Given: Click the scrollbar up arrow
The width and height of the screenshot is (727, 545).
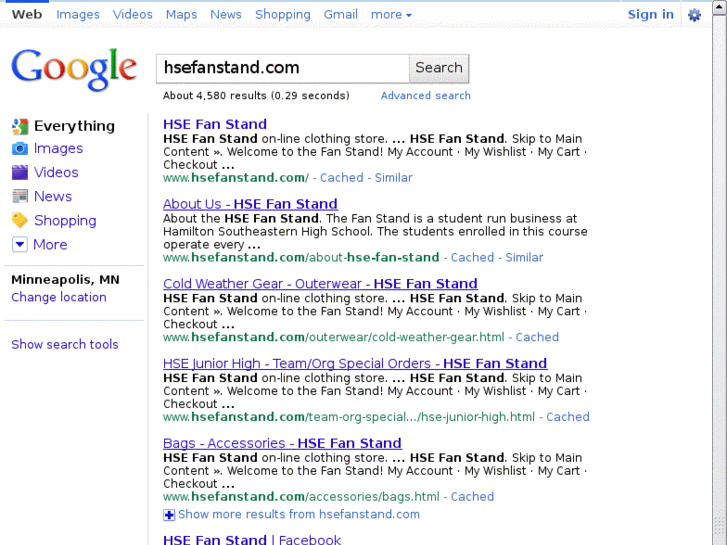Looking at the screenshot, I should 719,8.
